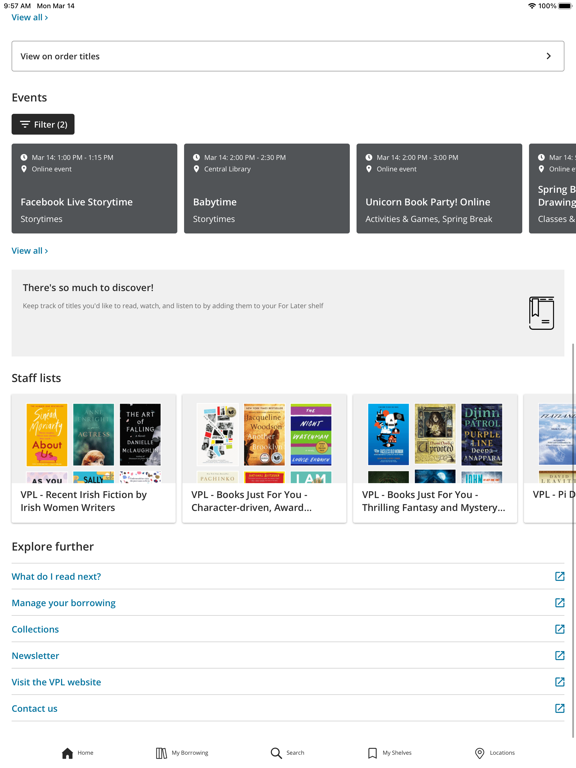
Task: Tap the Actress book cover
Action: 94,434
